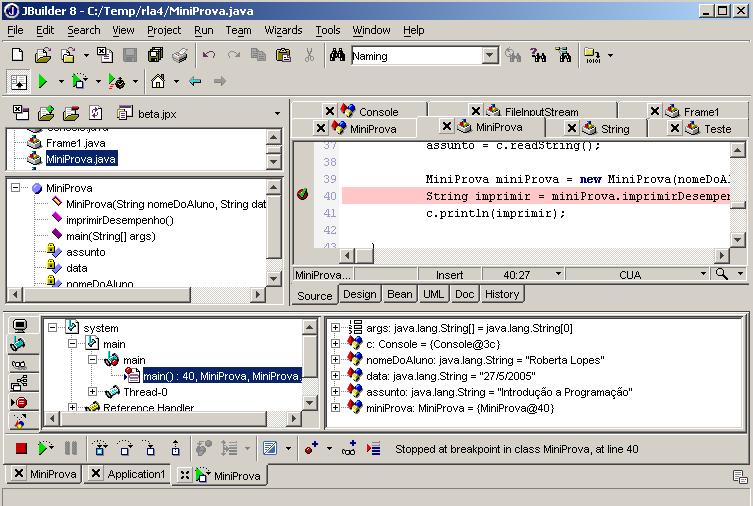Open the Run project dropdown arrow
753x506 pixels.
(x=61, y=82)
